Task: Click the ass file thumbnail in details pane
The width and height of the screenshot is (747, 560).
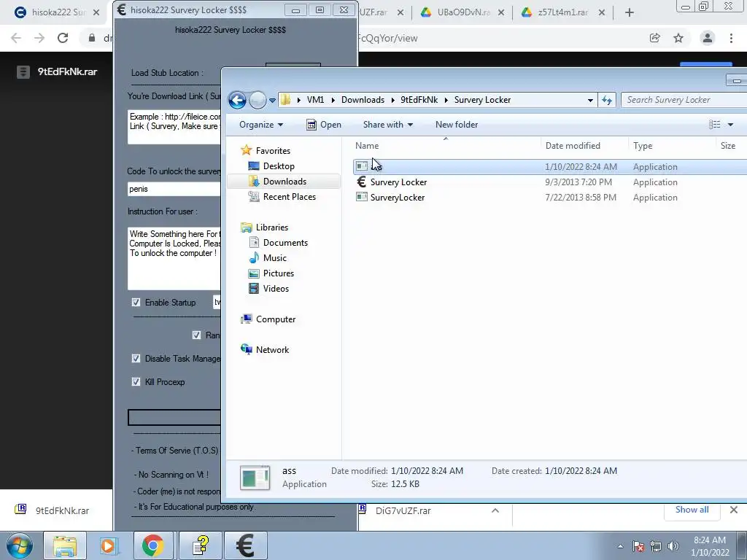Action: (x=255, y=478)
